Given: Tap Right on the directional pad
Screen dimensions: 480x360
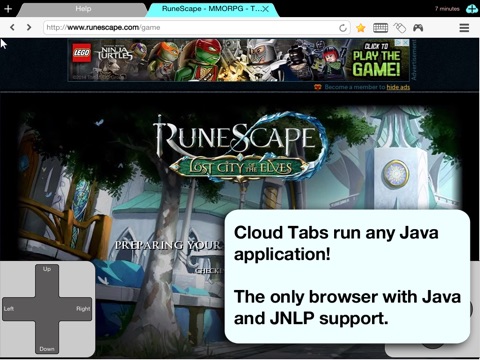Looking at the screenshot, I should pos(75,309).
